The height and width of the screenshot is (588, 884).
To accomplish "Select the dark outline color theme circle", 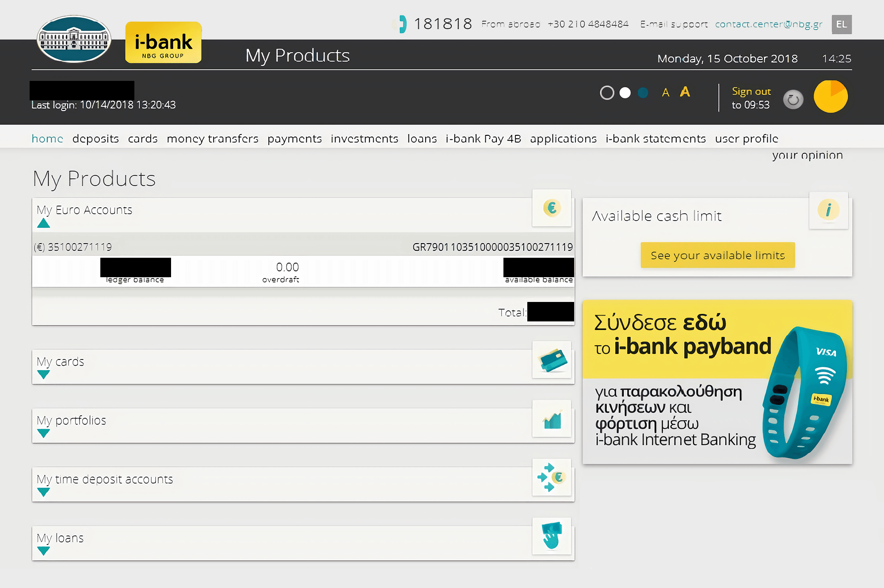I will point(607,93).
